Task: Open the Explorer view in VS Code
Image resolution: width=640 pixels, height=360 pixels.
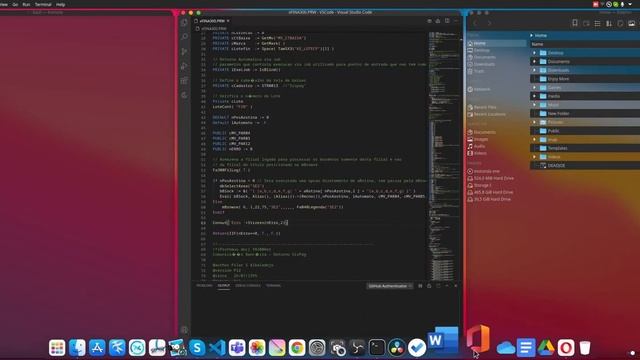Action: [x=184, y=22]
